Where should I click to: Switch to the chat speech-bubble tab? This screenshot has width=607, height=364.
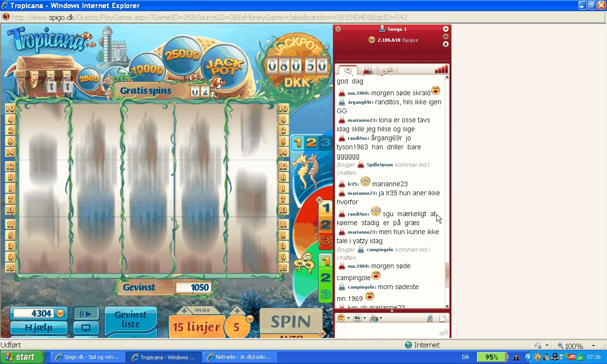(348, 70)
